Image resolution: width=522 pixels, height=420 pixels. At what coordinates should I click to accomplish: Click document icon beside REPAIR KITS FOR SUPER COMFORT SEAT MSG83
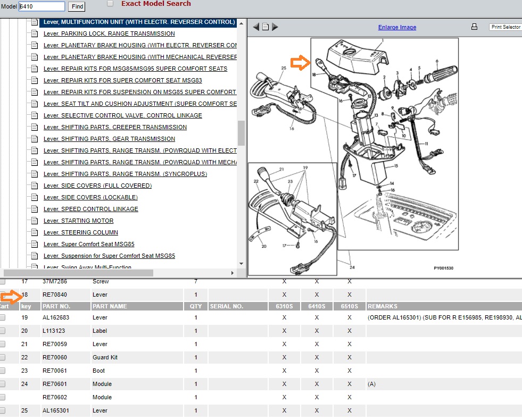[35, 80]
